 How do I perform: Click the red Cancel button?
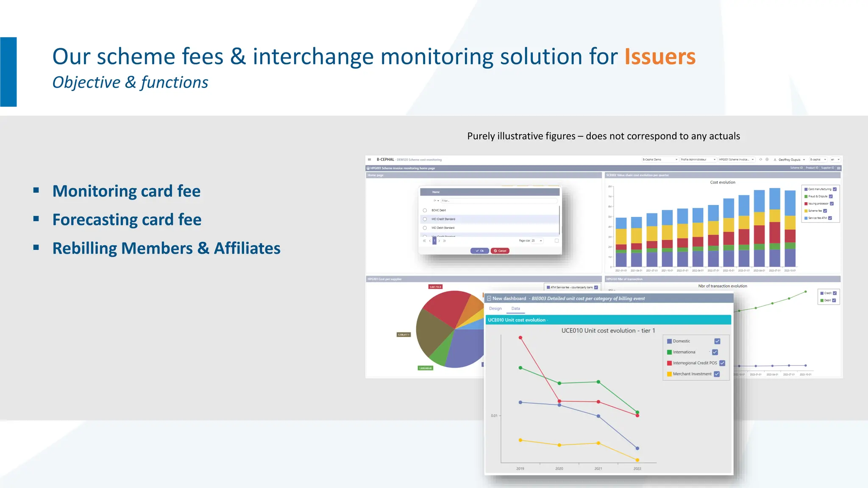(500, 251)
